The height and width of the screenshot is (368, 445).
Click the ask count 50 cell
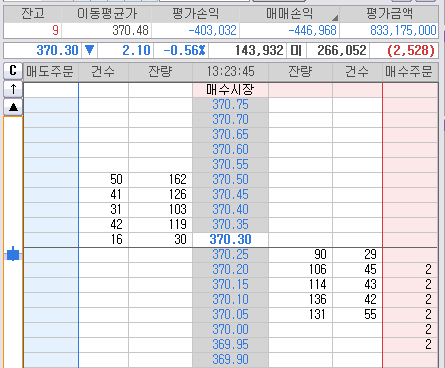coord(103,180)
